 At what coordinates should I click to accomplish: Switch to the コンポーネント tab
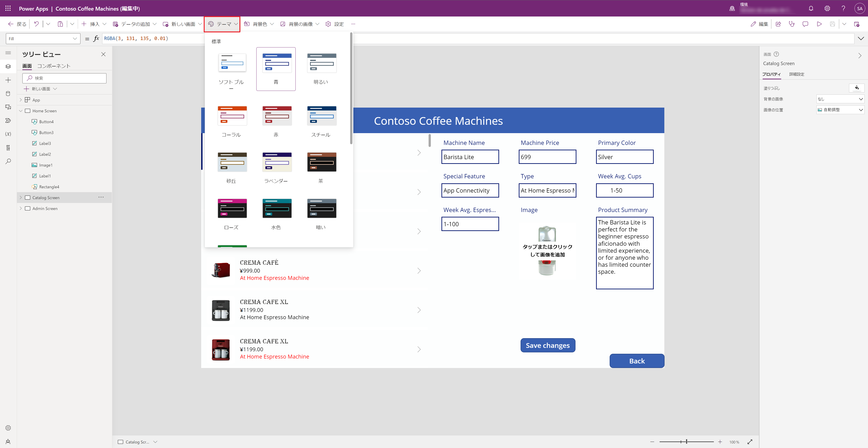tap(54, 66)
